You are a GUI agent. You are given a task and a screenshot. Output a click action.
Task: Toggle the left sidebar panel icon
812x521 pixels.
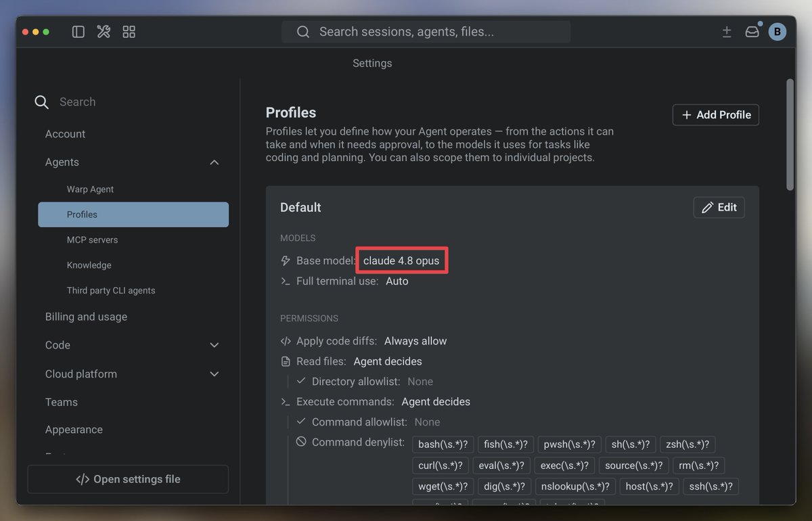(x=78, y=32)
